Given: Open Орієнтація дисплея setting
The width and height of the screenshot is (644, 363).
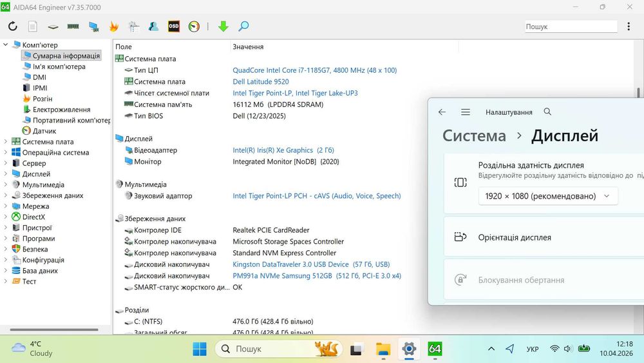Looking at the screenshot, I should click(544, 237).
